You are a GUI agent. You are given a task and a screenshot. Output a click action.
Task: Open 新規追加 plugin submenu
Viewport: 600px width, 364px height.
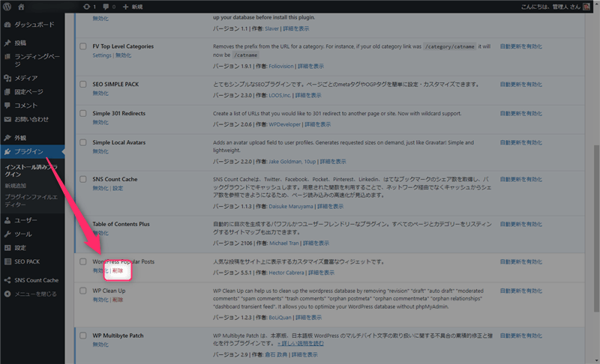(16, 186)
